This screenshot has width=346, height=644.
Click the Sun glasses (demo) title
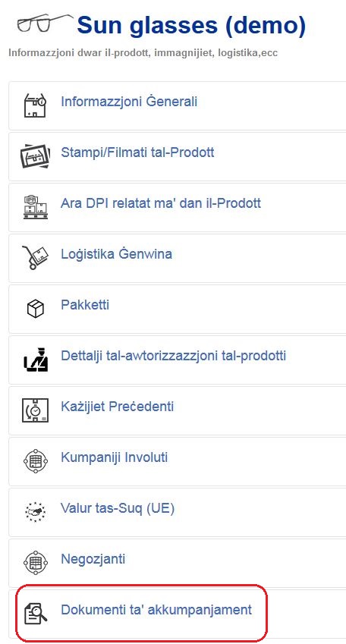pos(191,26)
